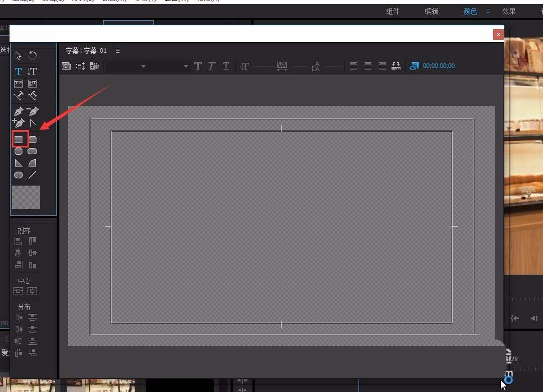
Task: Select the Rectangle tool highlighted in red
Action: click(19, 139)
